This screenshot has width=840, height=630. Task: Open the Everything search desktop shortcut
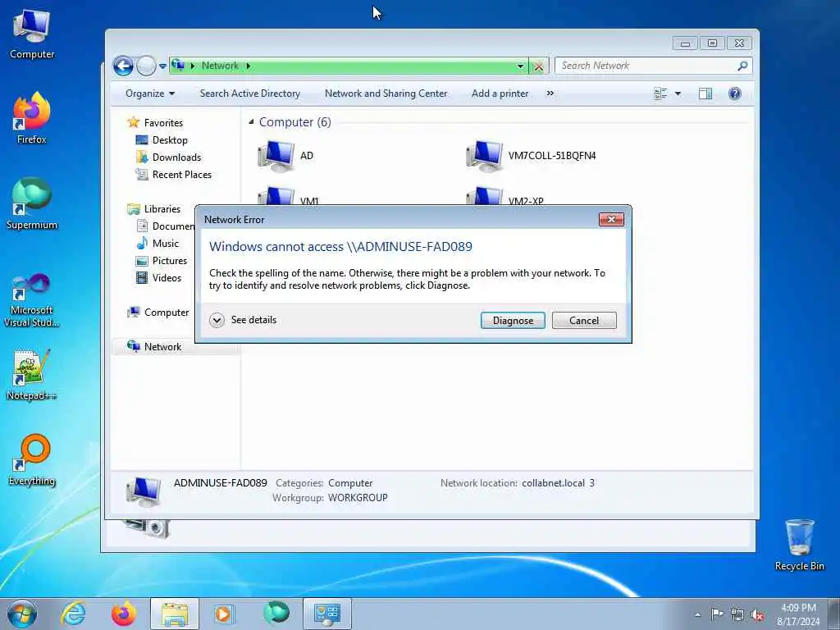pyautogui.click(x=32, y=459)
